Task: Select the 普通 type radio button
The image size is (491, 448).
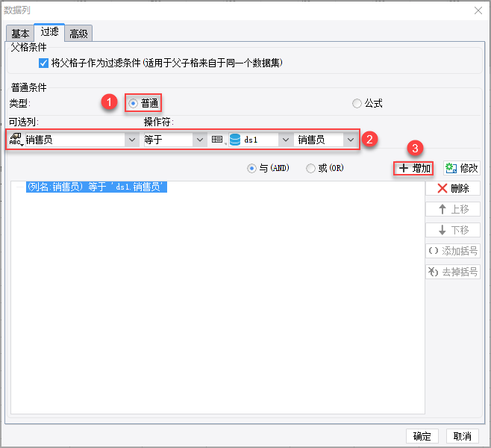Action: [x=133, y=103]
